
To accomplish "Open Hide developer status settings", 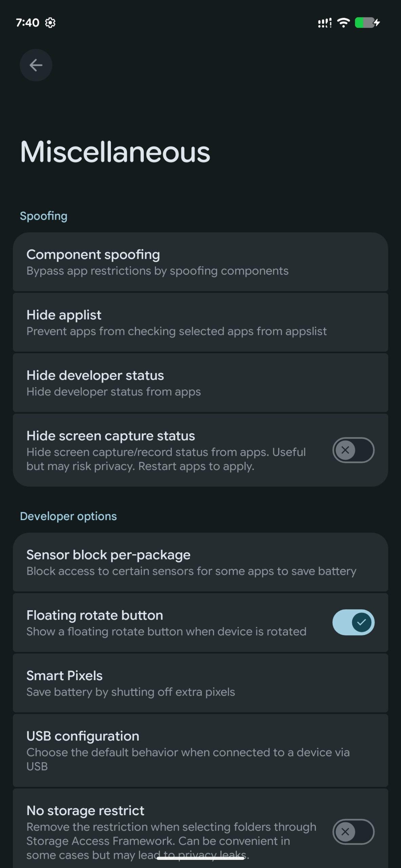I will (x=200, y=383).
